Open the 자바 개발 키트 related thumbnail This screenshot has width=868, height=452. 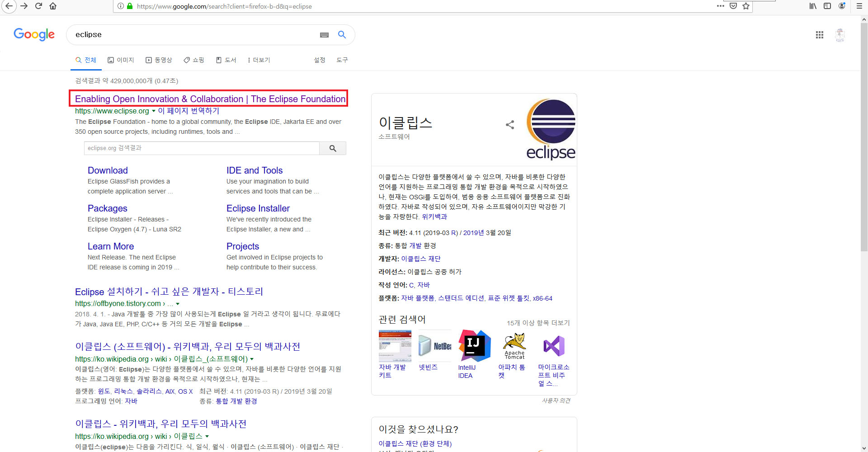395,346
